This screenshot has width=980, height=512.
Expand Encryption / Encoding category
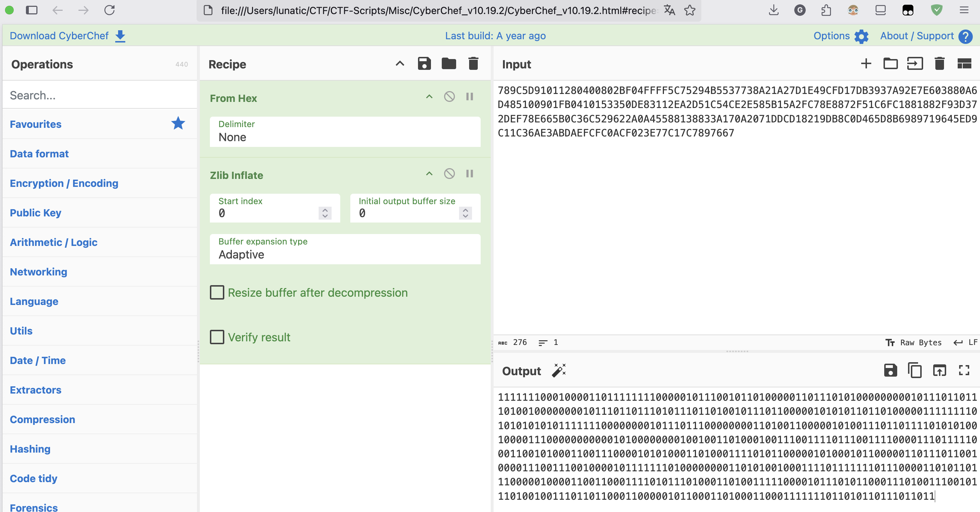pos(100,183)
